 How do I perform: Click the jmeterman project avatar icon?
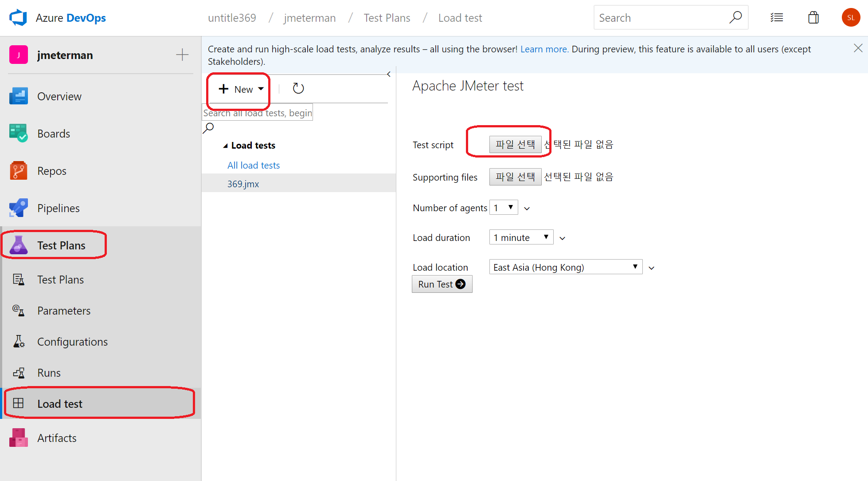point(19,55)
